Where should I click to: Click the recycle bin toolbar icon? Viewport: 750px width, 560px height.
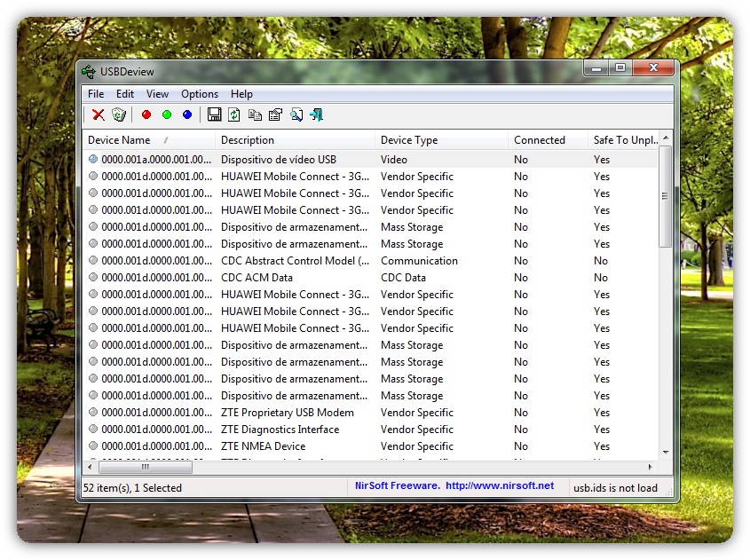pos(119,114)
